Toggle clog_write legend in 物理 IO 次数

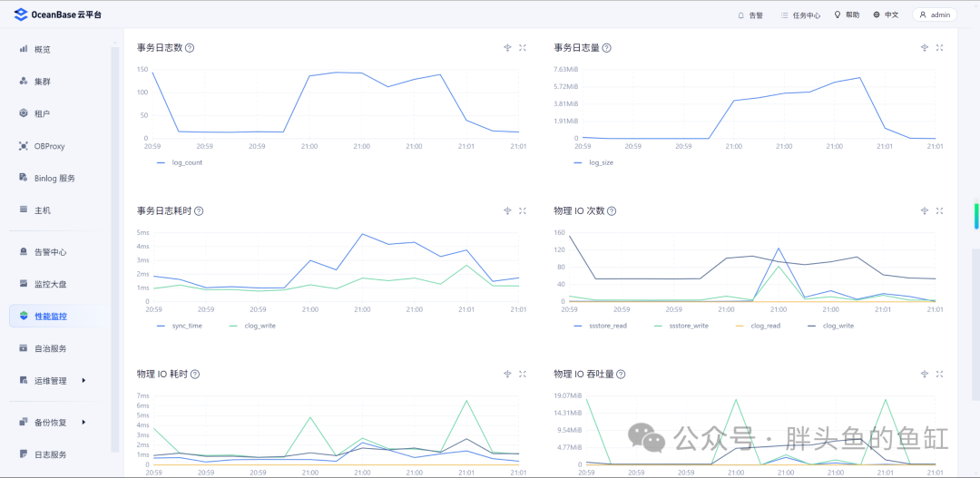830,327
